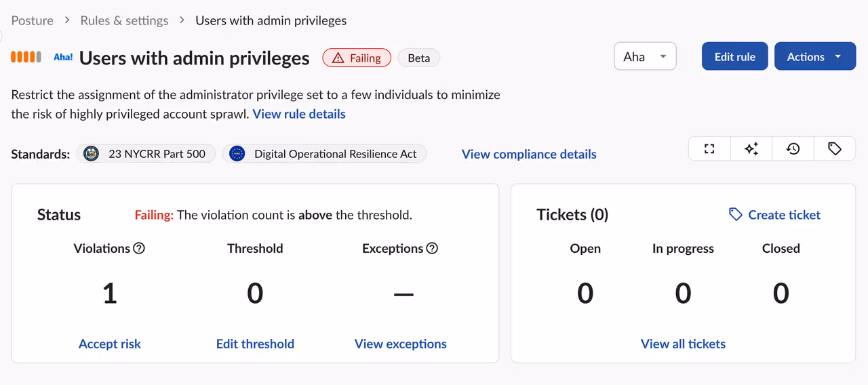Click the View compliance details link

coord(529,154)
